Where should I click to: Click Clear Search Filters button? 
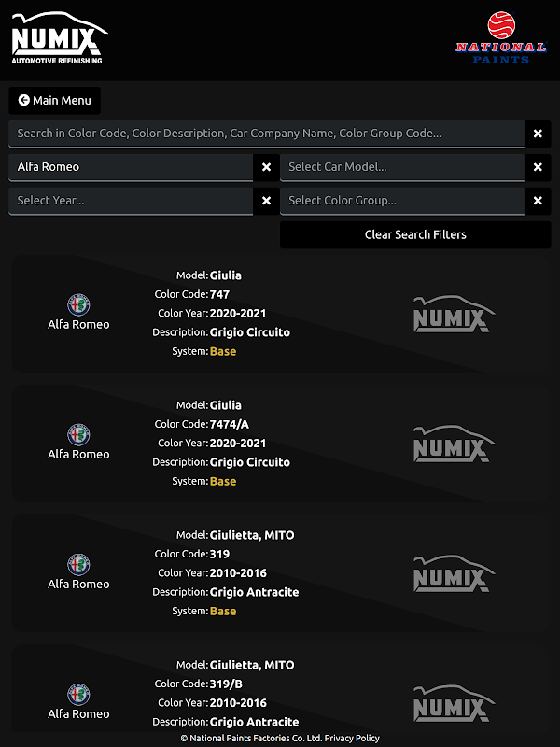pyautogui.click(x=415, y=234)
